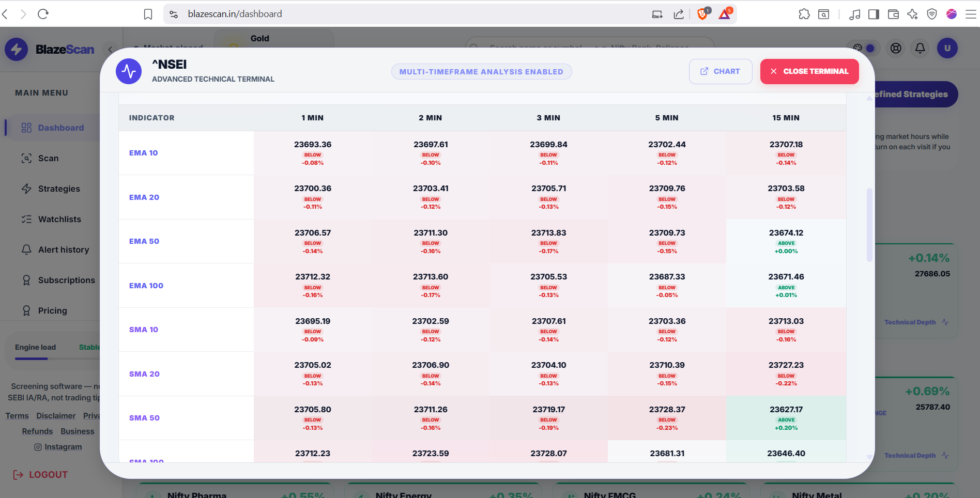This screenshot has width=980, height=498.
Task: Click the Brave Rewards triangle icon
Action: [x=725, y=14]
